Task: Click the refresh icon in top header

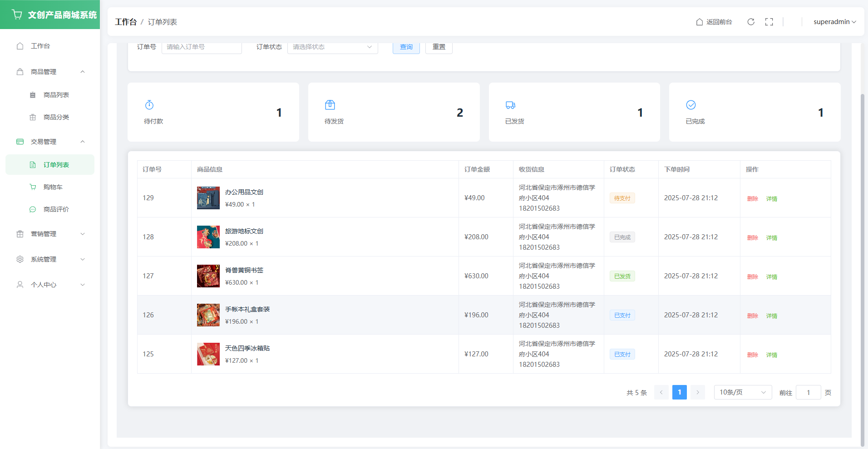Action: point(751,22)
